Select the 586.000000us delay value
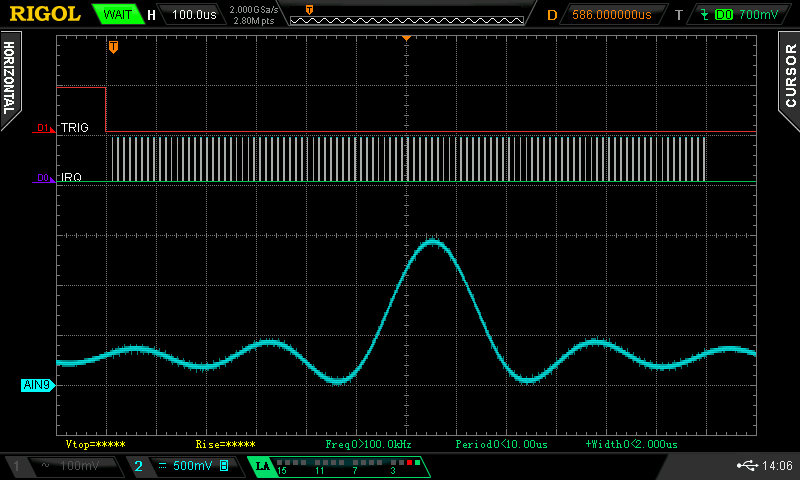The width and height of the screenshot is (800, 480). [x=611, y=15]
